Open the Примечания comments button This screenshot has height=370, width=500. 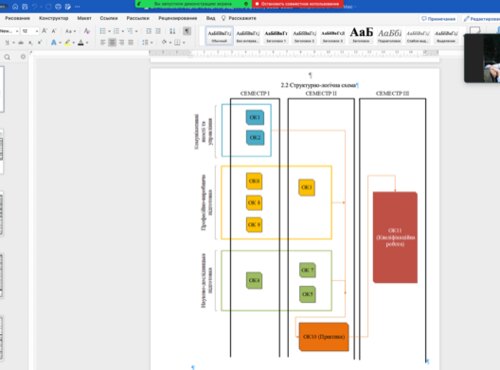[x=438, y=19]
